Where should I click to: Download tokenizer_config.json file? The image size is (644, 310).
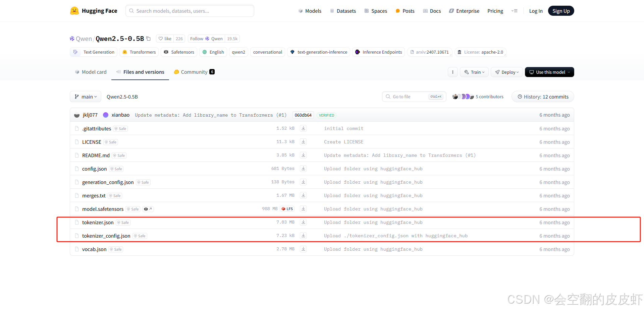pos(303,236)
